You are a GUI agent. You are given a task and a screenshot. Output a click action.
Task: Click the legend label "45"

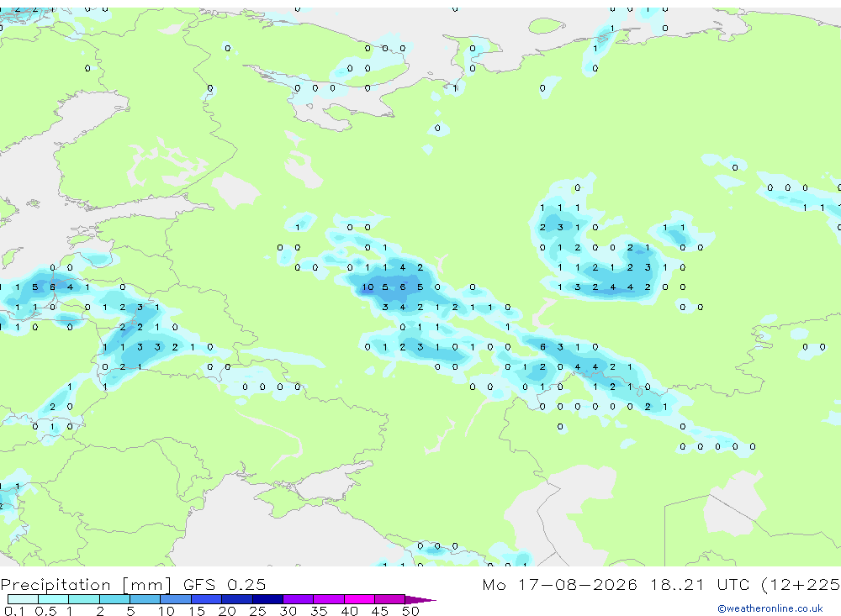380,611
